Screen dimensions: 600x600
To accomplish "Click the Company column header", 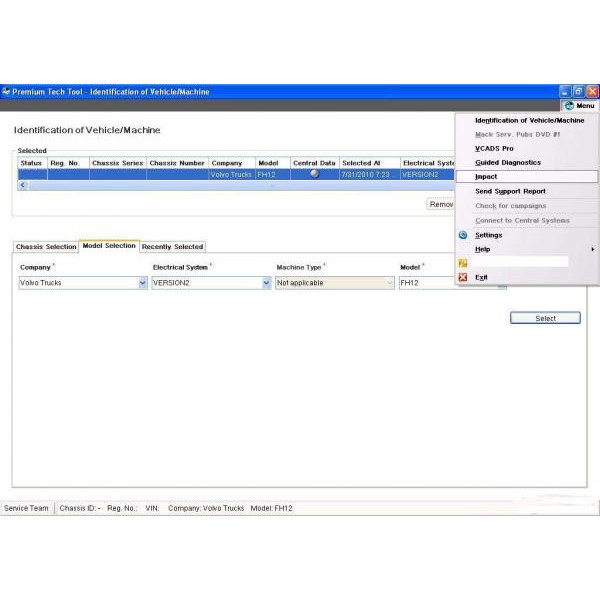I will [232, 163].
